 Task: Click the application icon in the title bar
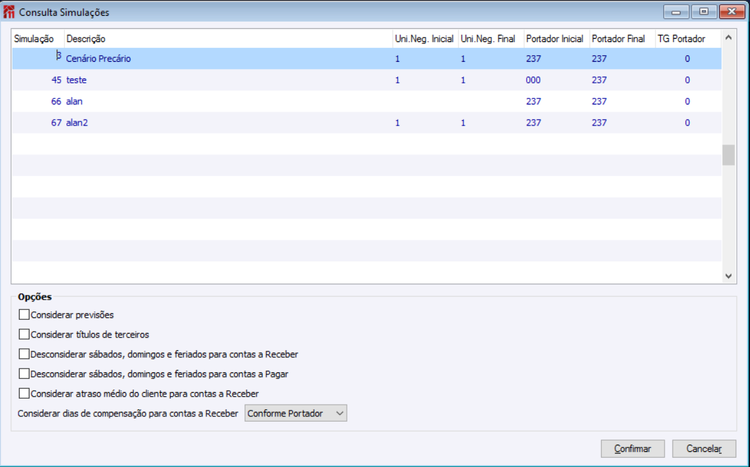(9, 12)
